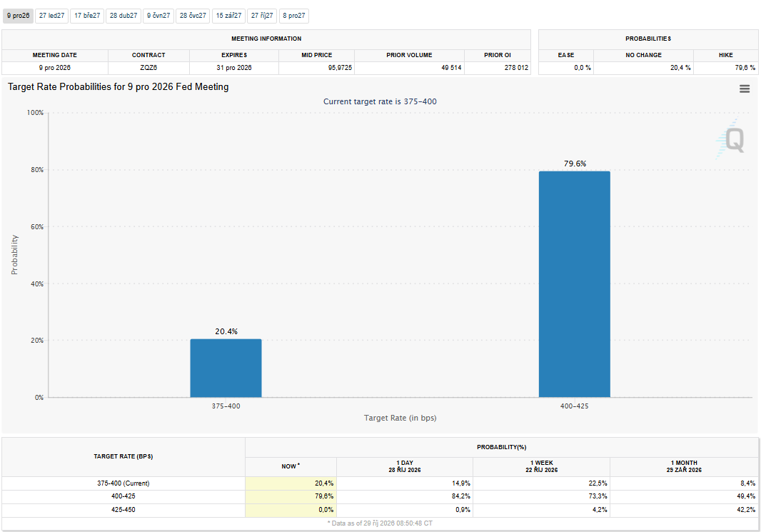Open the 8 pro27 meeting tab
The image size is (761, 532).
[294, 16]
